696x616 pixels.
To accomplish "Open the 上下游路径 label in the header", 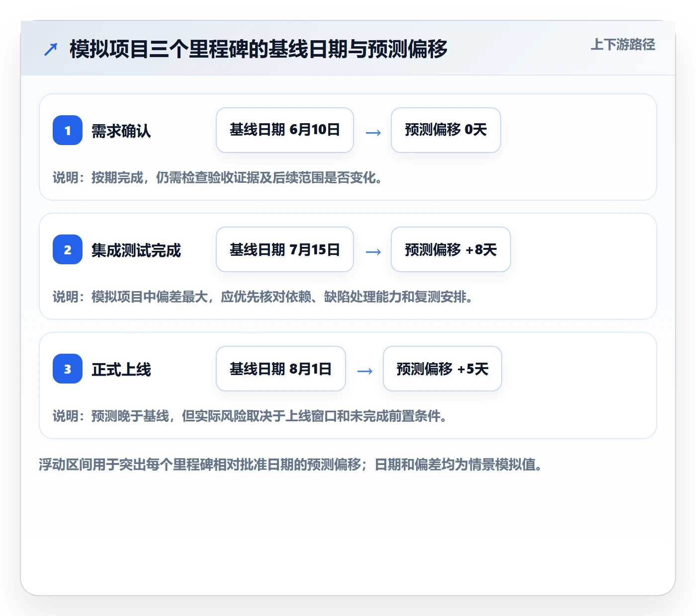I will click(622, 45).
